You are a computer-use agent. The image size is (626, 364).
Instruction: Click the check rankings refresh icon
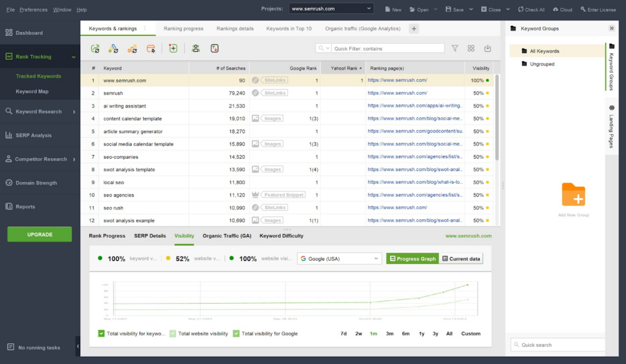(x=95, y=48)
